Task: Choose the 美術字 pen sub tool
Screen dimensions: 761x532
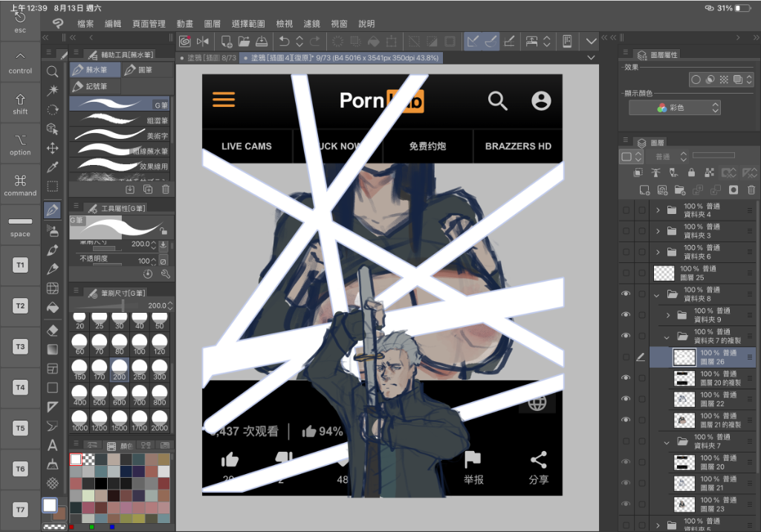Action: (x=120, y=135)
